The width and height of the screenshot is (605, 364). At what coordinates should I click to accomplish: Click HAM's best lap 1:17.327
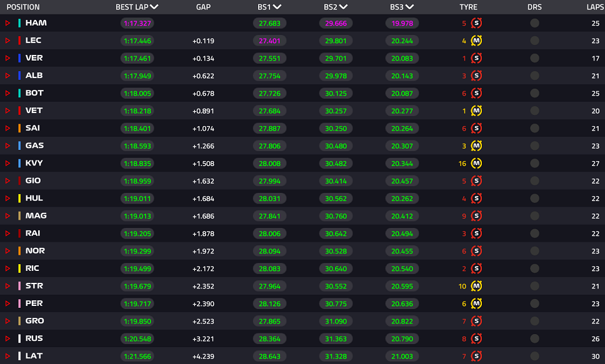(137, 23)
